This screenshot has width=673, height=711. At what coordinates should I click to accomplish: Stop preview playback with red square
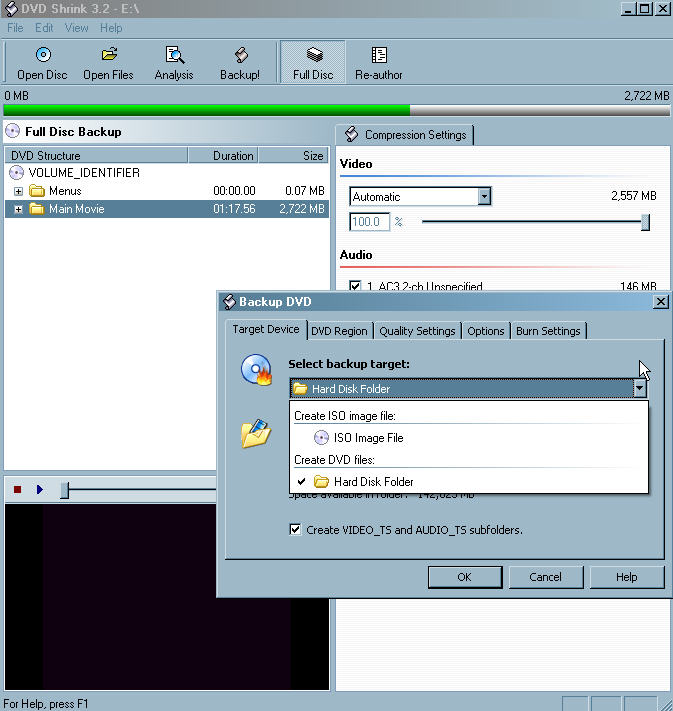click(x=18, y=490)
